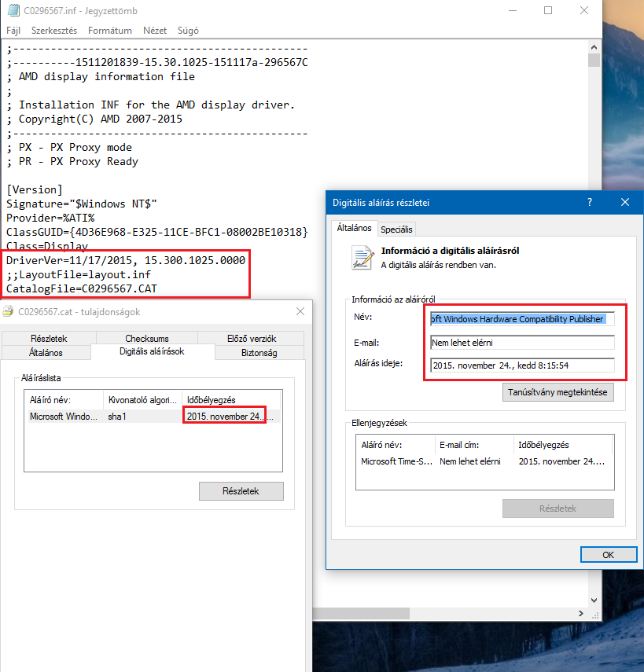Select the Digitális aláírások tab
This screenshot has width=644, height=672.
pyautogui.click(x=152, y=351)
